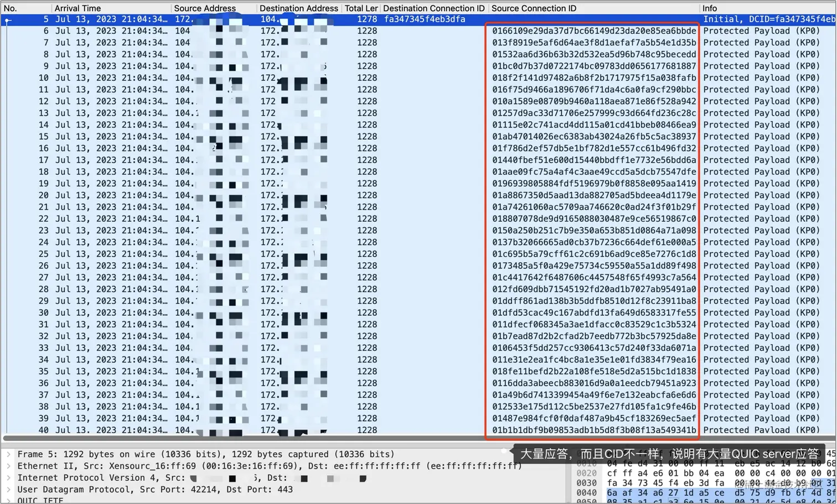This screenshot has width=837, height=504.
Task: Sort by Source Address column header
Action: click(x=214, y=8)
